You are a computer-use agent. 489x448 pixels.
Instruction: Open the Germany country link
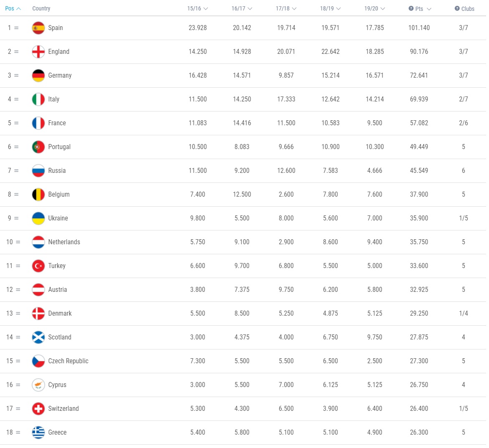click(x=60, y=76)
